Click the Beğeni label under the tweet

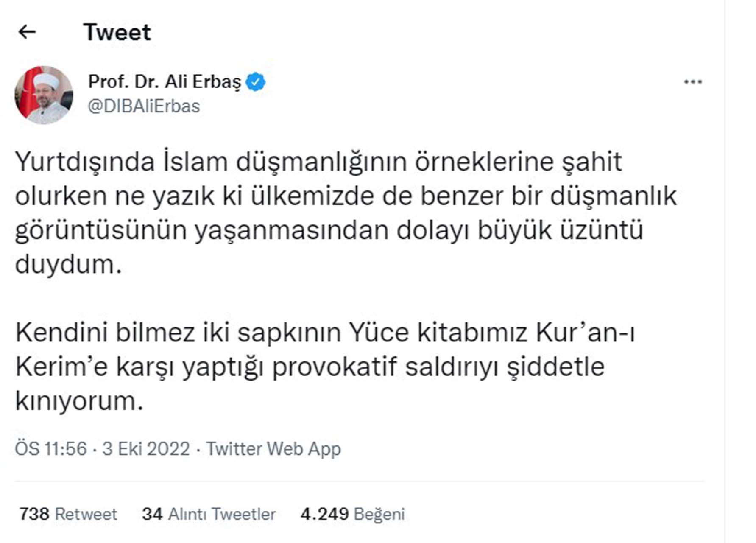(x=380, y=513)
